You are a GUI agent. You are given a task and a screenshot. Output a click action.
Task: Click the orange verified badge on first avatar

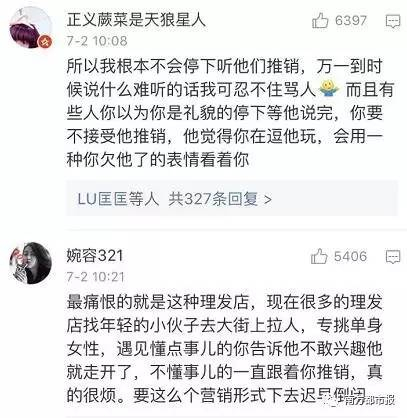pyautogui.click(x=46, y=42)
